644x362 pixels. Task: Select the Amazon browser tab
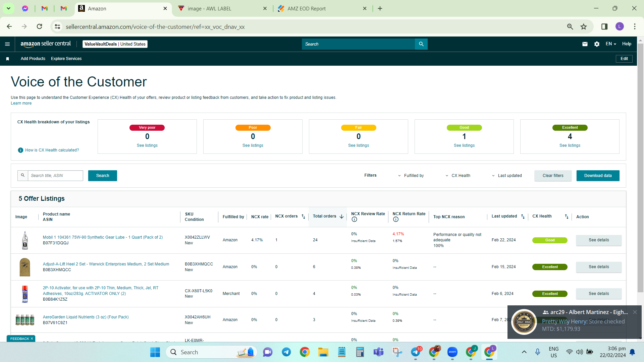coord(123,8)
